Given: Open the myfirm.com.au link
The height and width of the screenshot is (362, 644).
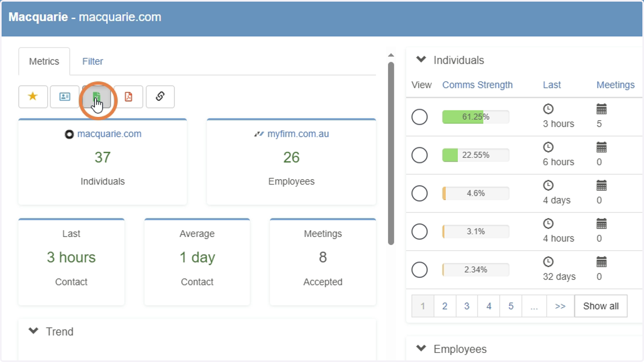Looking at the screenshot, I should (298, 134).
